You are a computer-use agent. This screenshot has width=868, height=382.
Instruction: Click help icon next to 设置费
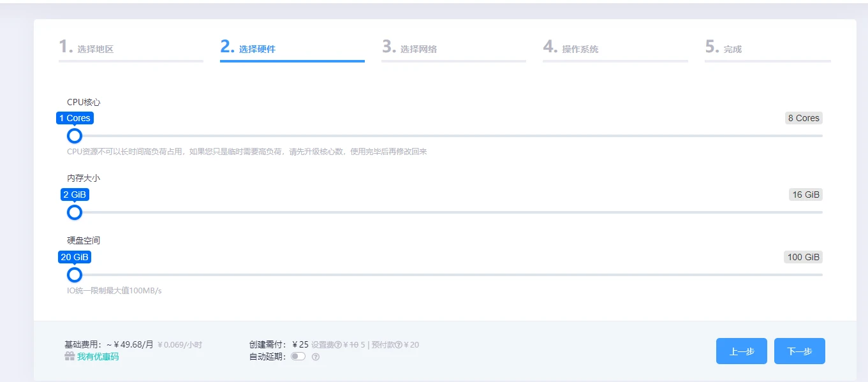coord(339,345)
